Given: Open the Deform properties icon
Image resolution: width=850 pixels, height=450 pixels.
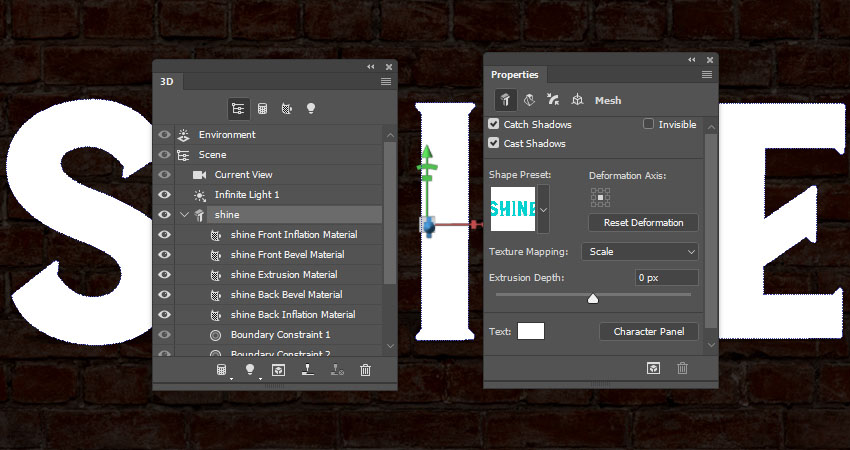Looking at the screenshot, I should pos(529,100).
